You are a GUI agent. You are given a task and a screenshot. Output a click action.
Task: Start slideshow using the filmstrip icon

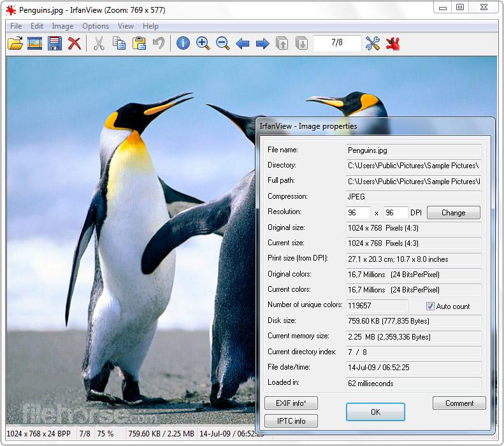(x=34, y=43)
